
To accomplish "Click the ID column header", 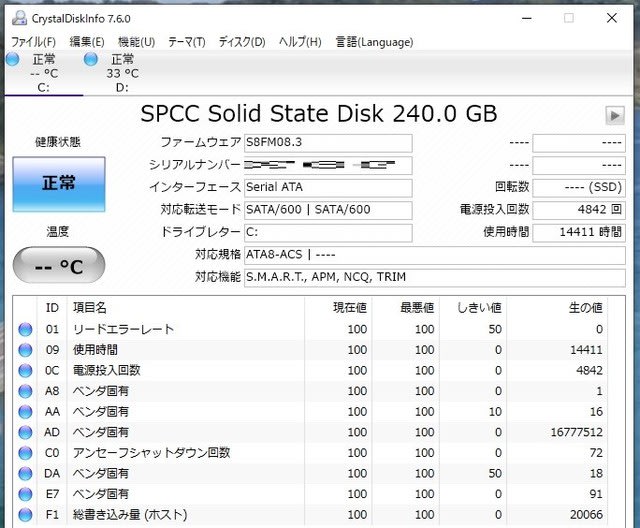I will tap(52, 308).
